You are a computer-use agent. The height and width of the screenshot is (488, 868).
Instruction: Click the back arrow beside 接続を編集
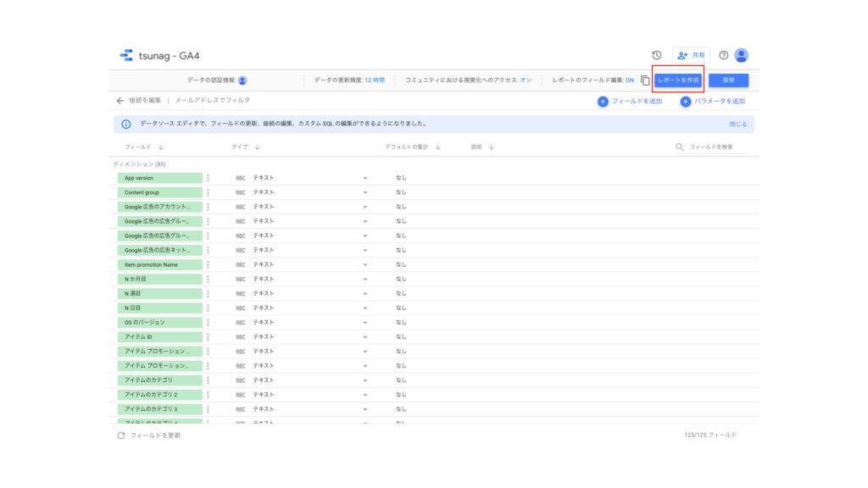click(120, 101)
